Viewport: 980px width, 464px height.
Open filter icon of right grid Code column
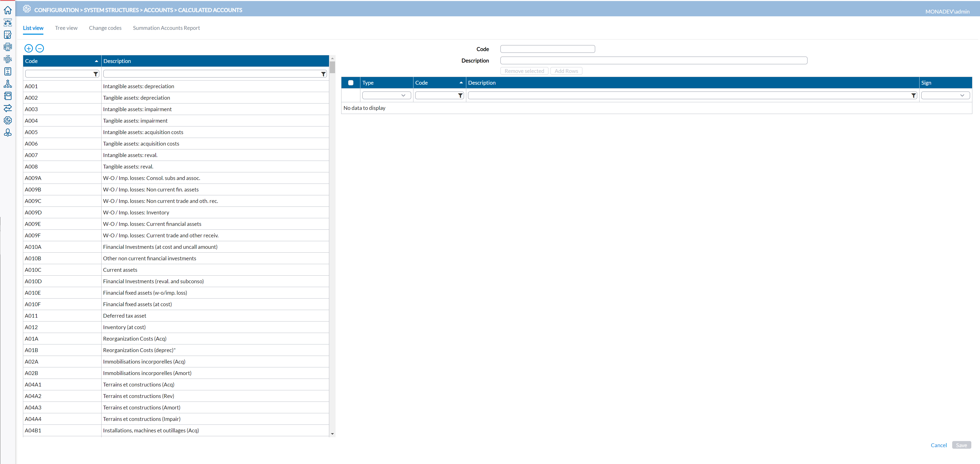point(460,95)
